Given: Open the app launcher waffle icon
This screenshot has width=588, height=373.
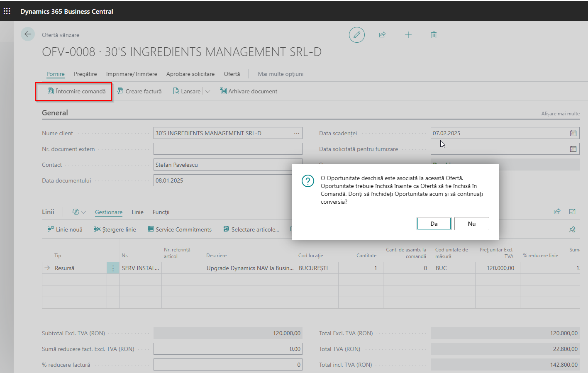Looking at the screenshot, I should point(7,11).
